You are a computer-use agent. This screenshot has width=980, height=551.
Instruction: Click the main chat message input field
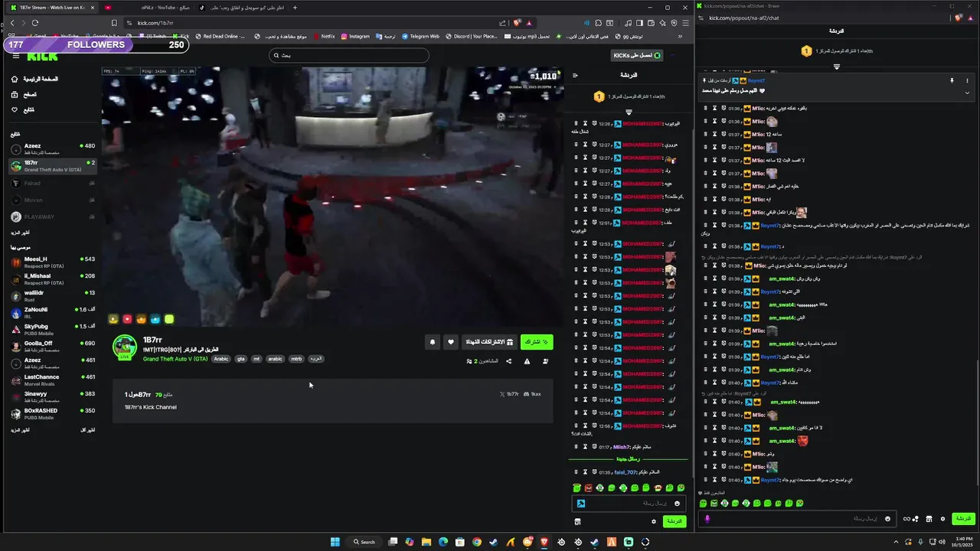coord(628,504)
